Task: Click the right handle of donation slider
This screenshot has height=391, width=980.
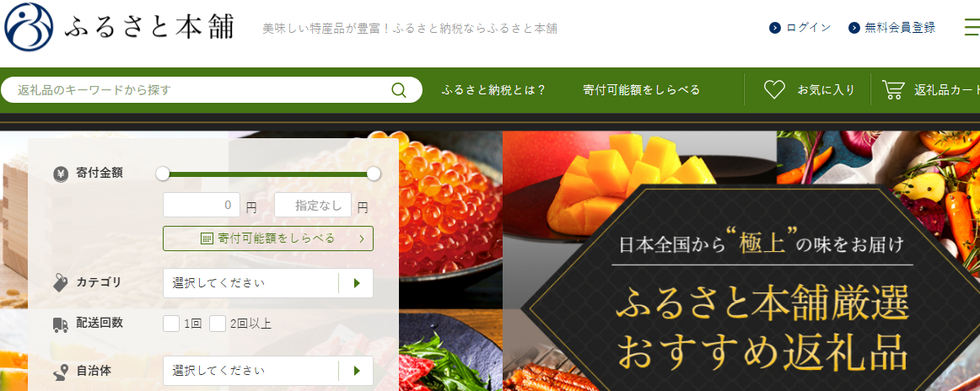Action: pos(374,174)
